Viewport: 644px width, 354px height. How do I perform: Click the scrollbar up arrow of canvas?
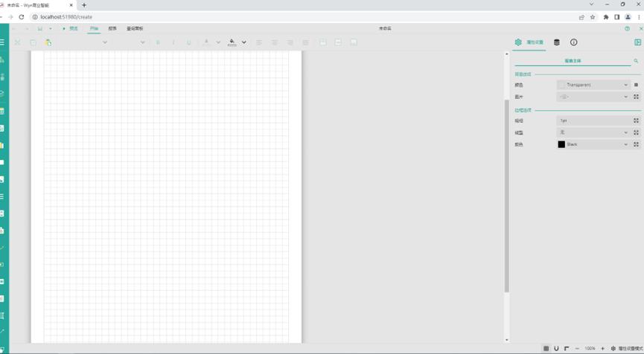tap(506, 54)
